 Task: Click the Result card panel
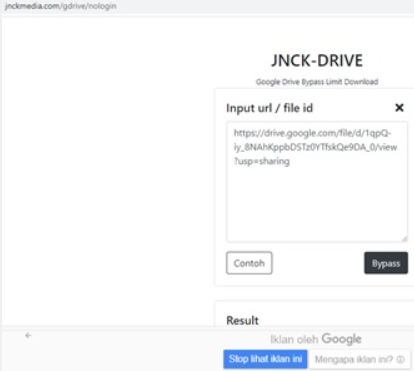coord(314,314)
